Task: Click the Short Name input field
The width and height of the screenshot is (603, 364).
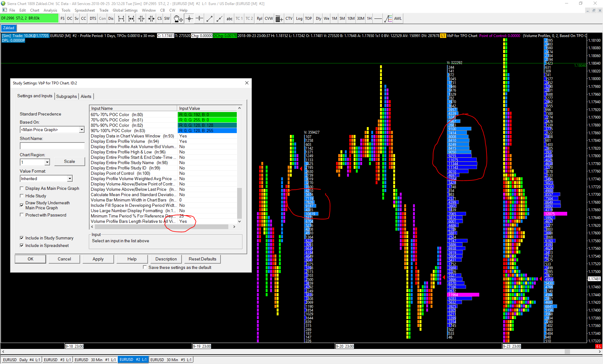Action: [x=52, y=146]
